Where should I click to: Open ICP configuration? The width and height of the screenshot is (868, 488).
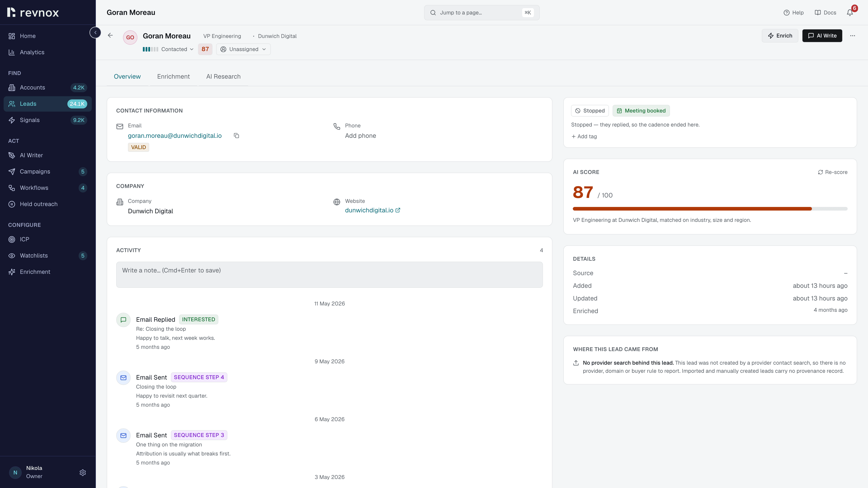coord(47,239)
